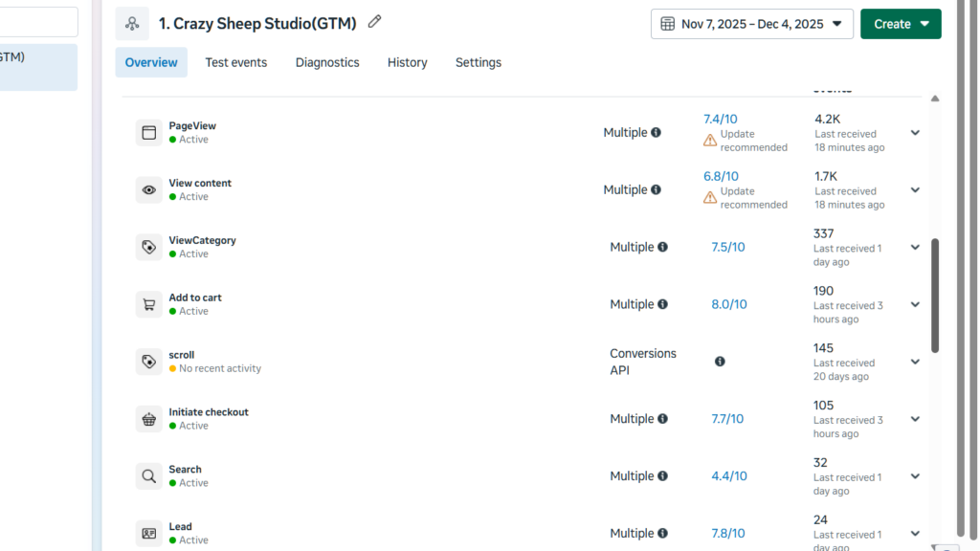The image size is (980, 551).
Task: Click the Lead event icon
Action: pyautogui.click(x=148, y=534)
